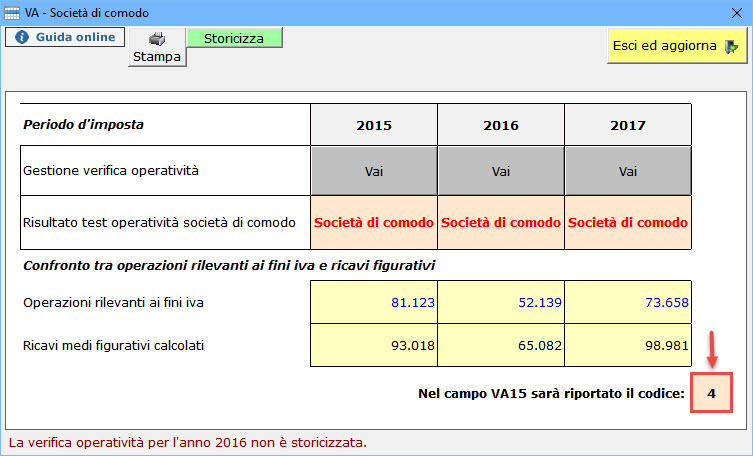Click ricavi medi figurativi value 65.082

coord(501,345)
